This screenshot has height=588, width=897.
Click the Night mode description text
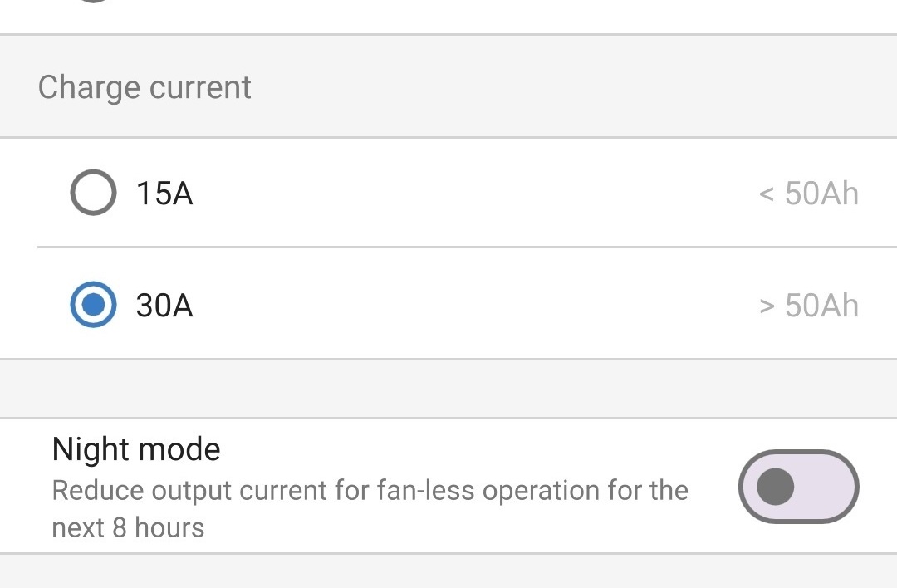pyautogui.click(x=370, y=502)
